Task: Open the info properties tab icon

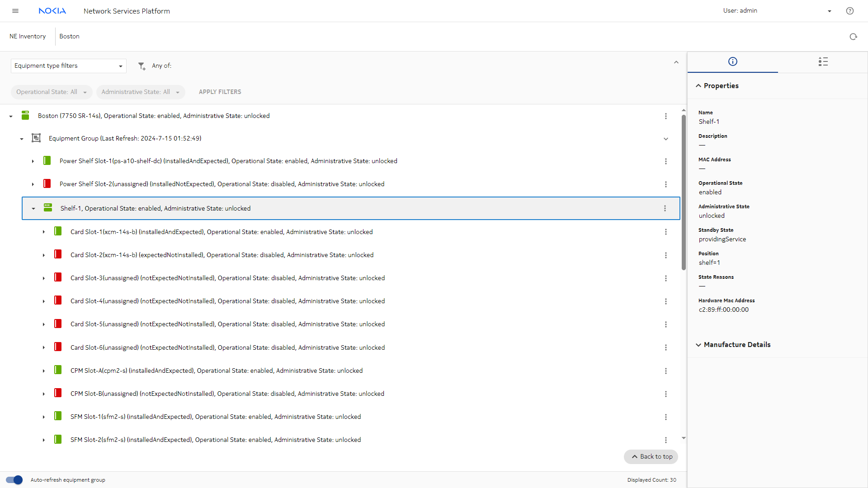Action: point(732,61)
